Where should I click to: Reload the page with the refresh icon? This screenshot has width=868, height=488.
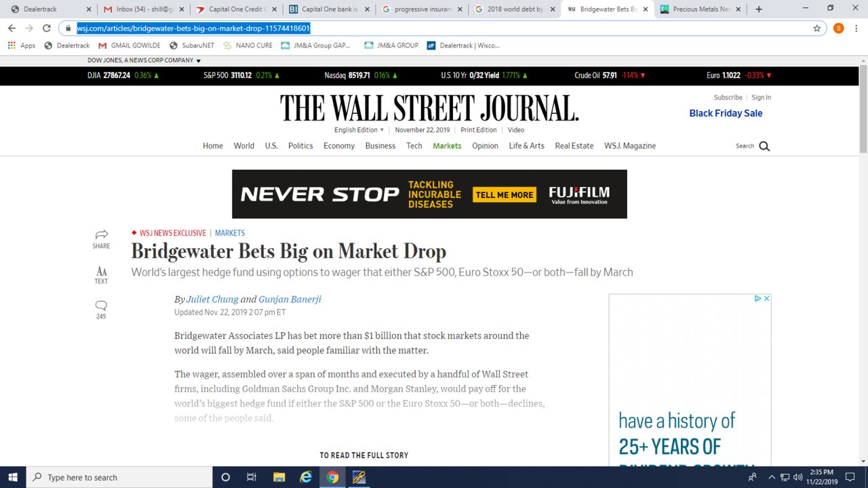46,28
